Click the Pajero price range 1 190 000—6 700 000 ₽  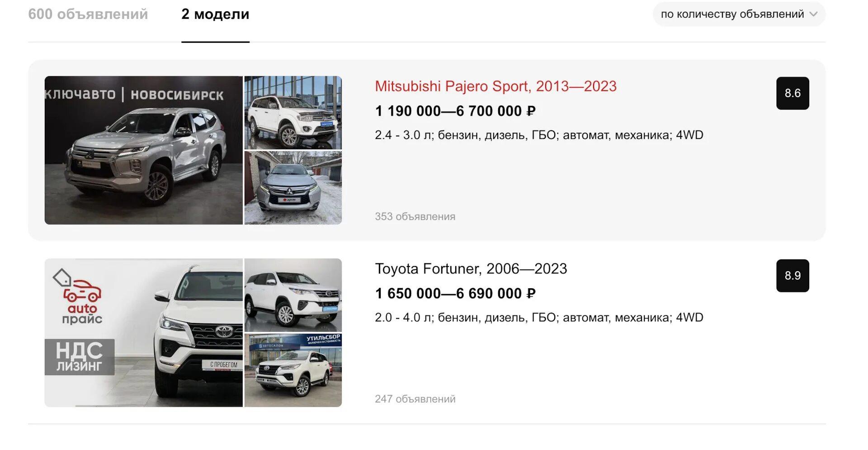[x=455, y=111]
